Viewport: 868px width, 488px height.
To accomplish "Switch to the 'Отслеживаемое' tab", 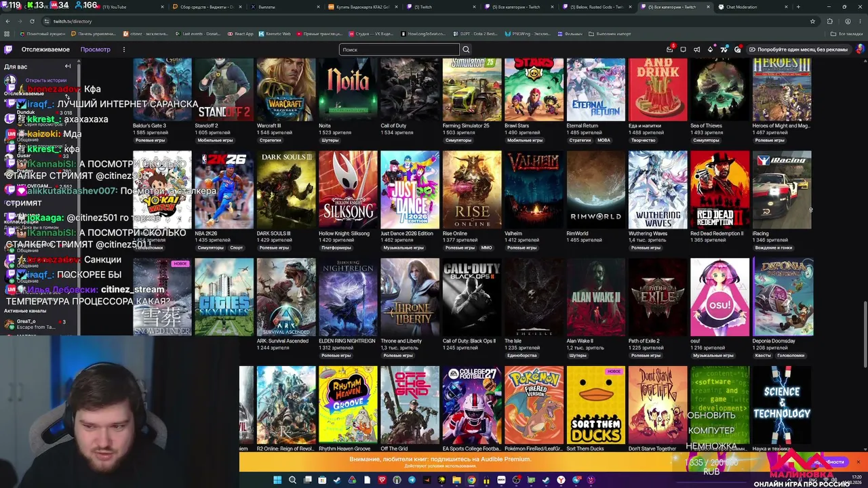I will pyautogui.click(x=45, y=49).
